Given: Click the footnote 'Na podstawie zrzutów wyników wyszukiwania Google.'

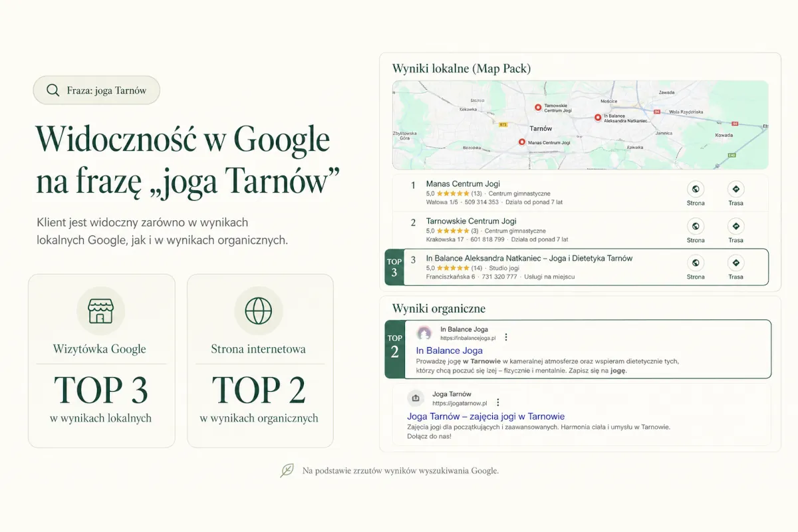Looking at the screenshot, I should [x=400, y=471].
